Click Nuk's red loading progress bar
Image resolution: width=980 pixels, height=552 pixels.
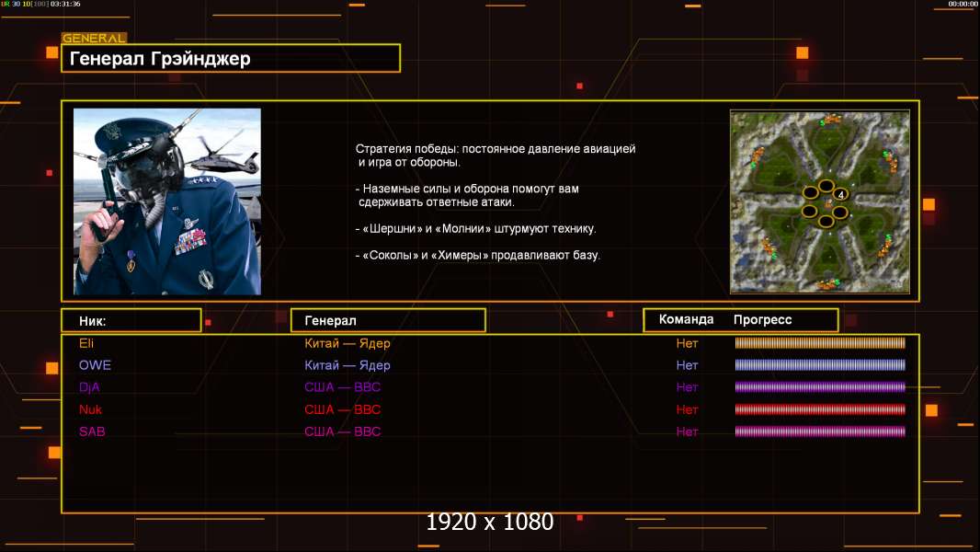click(820, 409)
